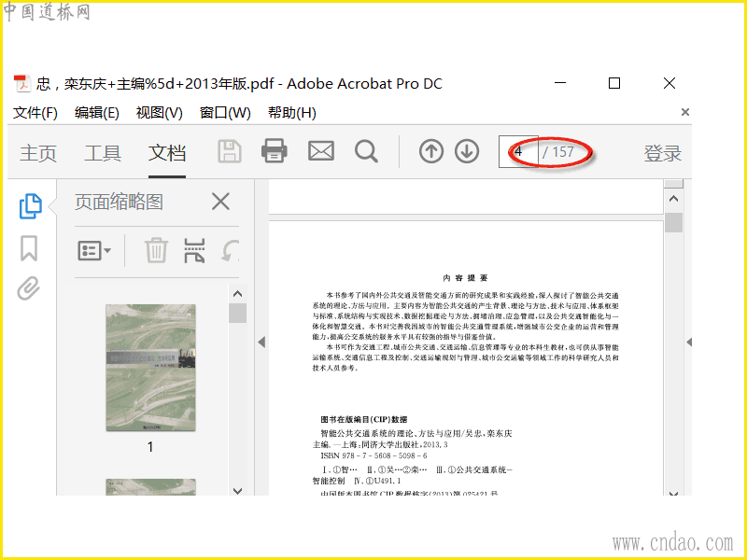Image resolution: width=747 pixels, height=560 pixels.
Task: Click the ISBN 978-7-5608-5098-6 line
Action: [x=374, y=455]
